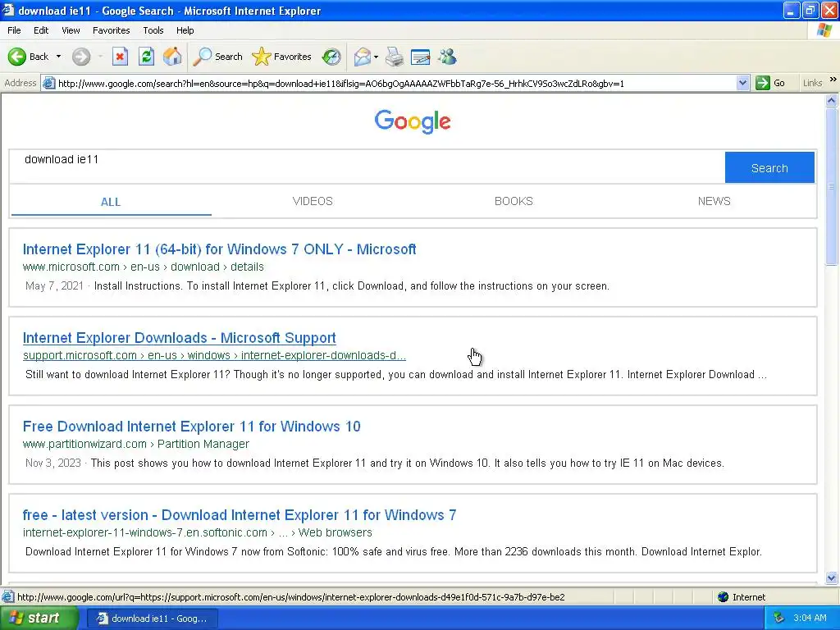Screen dimensions: 840x630
Task: Click the Edit page toolbar icon
Action: (421, 57)
